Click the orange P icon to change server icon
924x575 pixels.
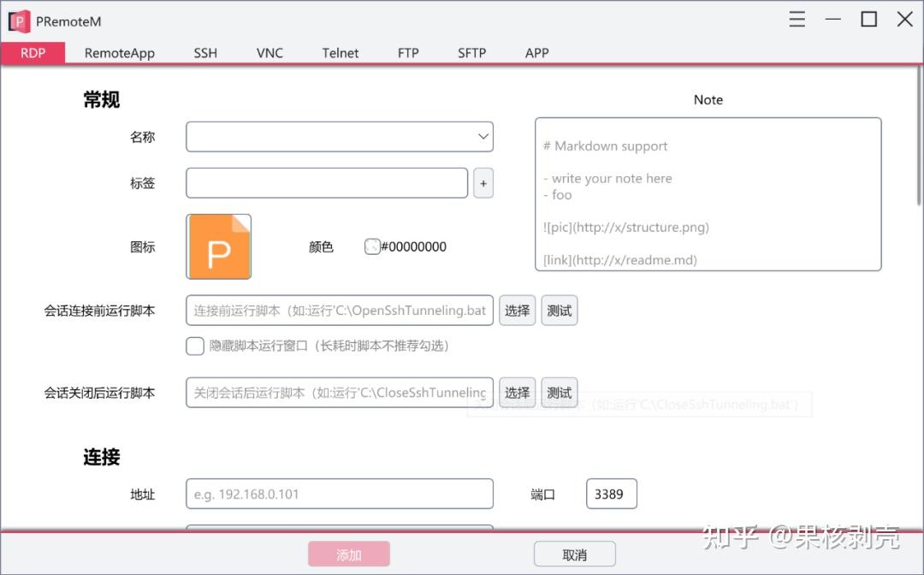point(218,246)
